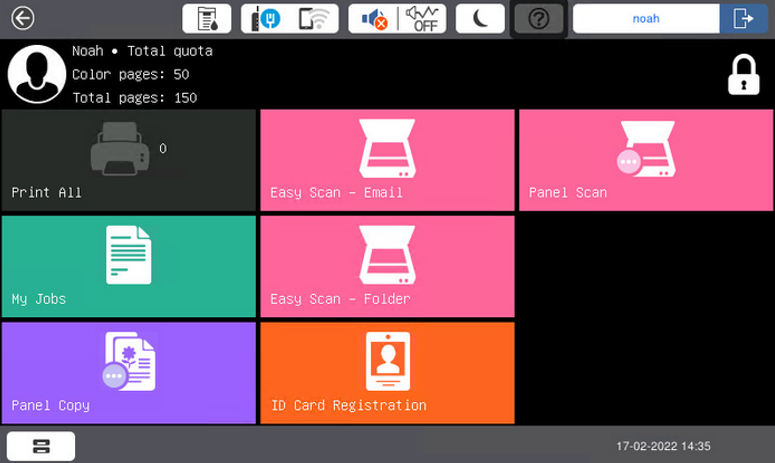Image resolution: width=775 pixels, height=463 pixels.
Task: Tap the Noah • Total quota text
Action: 142,51
